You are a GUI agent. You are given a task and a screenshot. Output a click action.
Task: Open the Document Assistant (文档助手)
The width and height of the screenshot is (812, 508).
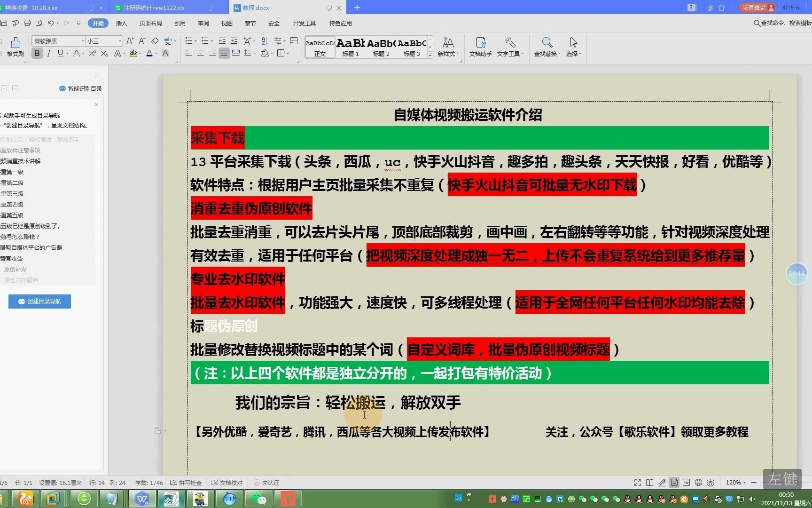click(x=480, y=47)
